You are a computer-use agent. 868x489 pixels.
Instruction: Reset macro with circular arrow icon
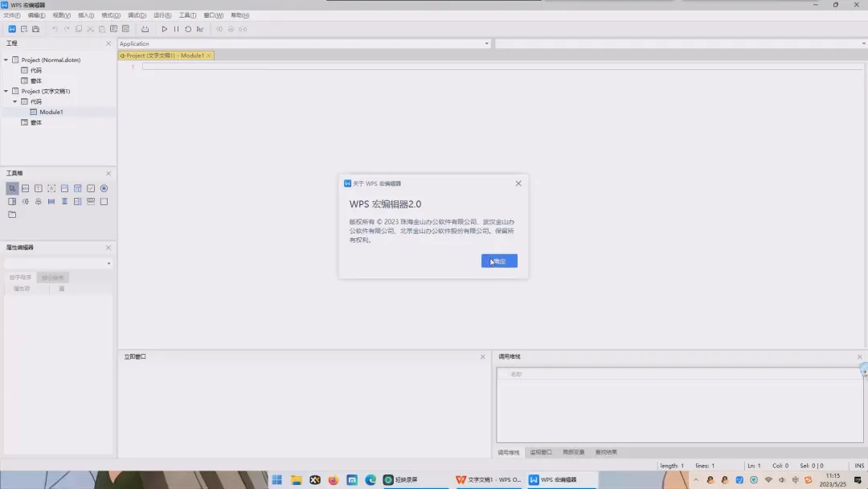[x=188, y=29]
